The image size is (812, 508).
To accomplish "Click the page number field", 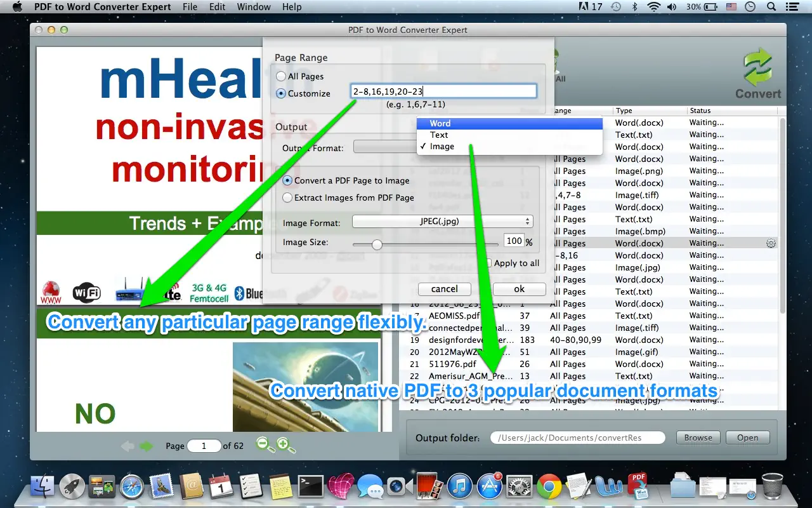I will point(204,446).
